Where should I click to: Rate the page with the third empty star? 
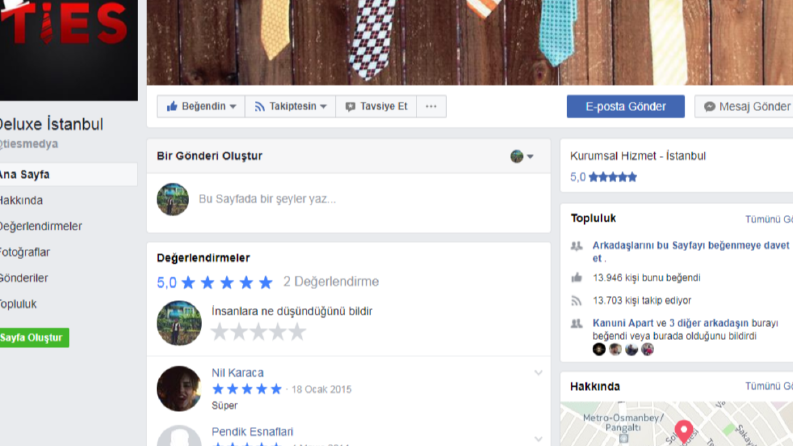[258, 332]
